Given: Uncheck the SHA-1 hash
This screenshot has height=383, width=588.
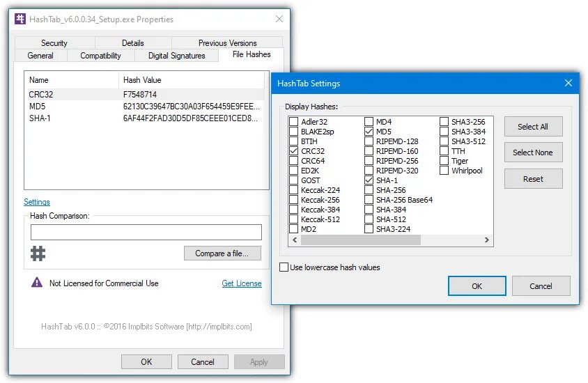Looking at the screenshot, I should [x=369, y=180].
